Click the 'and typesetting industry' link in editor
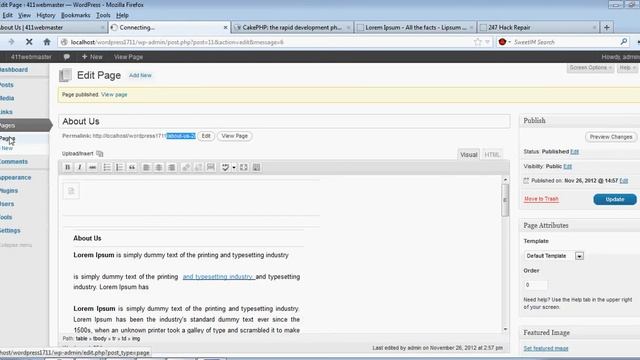 tap(218, 277)
